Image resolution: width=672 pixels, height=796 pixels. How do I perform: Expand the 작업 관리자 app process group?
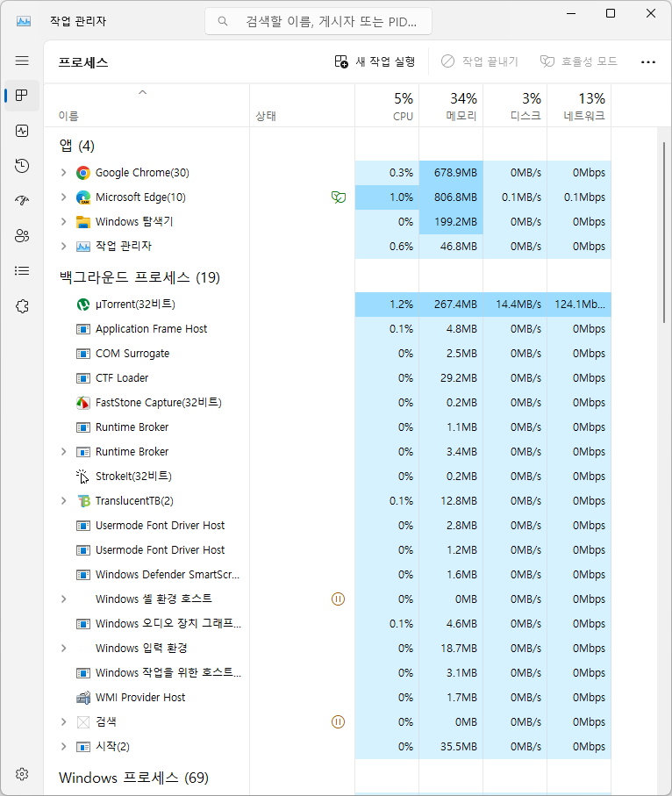[x=63, y=247]
